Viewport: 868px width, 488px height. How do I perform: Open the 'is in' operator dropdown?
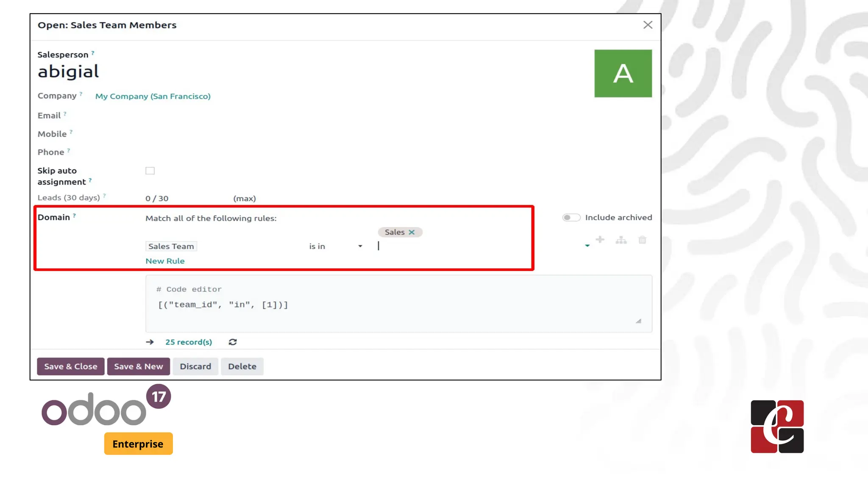click(335, 246)
